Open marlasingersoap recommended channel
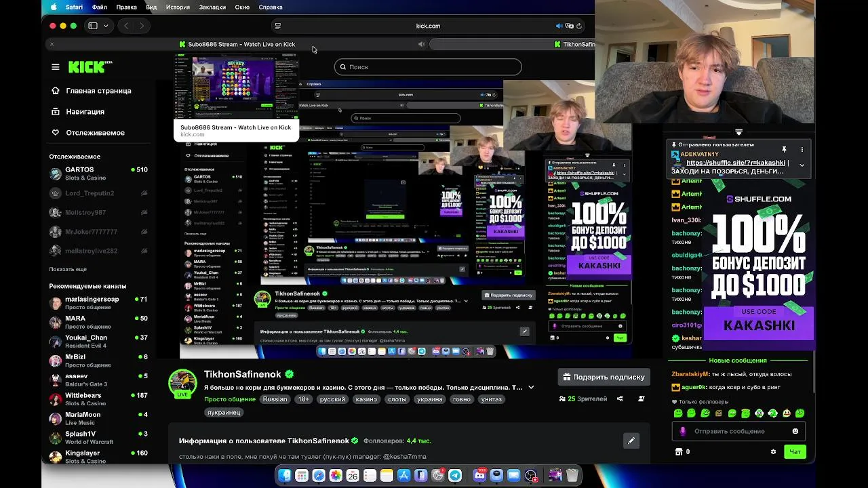Viewport: 868px width, 488px height. tap(98, 303)
